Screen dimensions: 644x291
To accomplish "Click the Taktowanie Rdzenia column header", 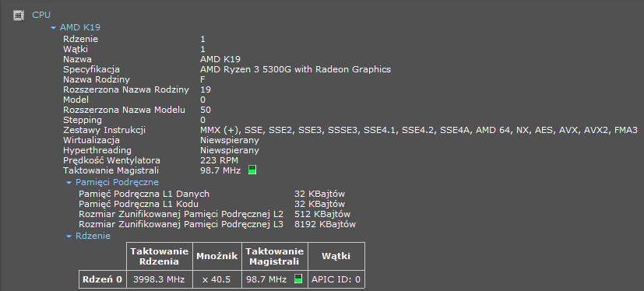I will [160, 256].
